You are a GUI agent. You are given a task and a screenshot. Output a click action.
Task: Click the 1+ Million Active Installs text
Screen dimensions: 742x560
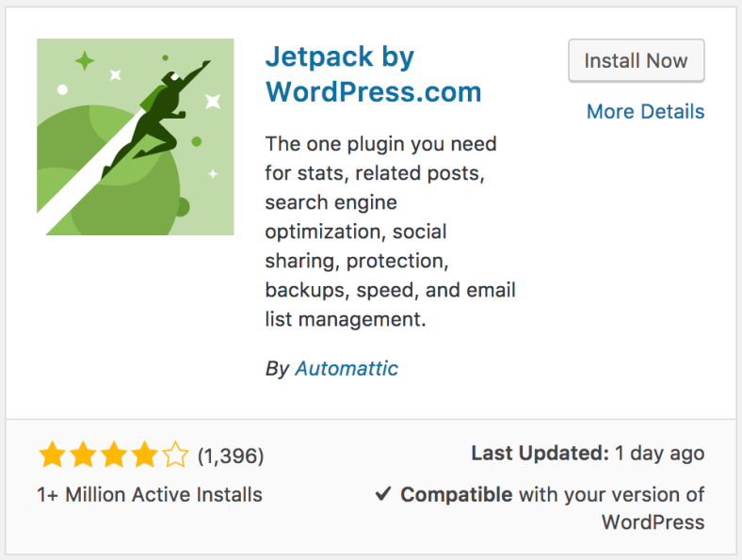[x=150, y=495]
